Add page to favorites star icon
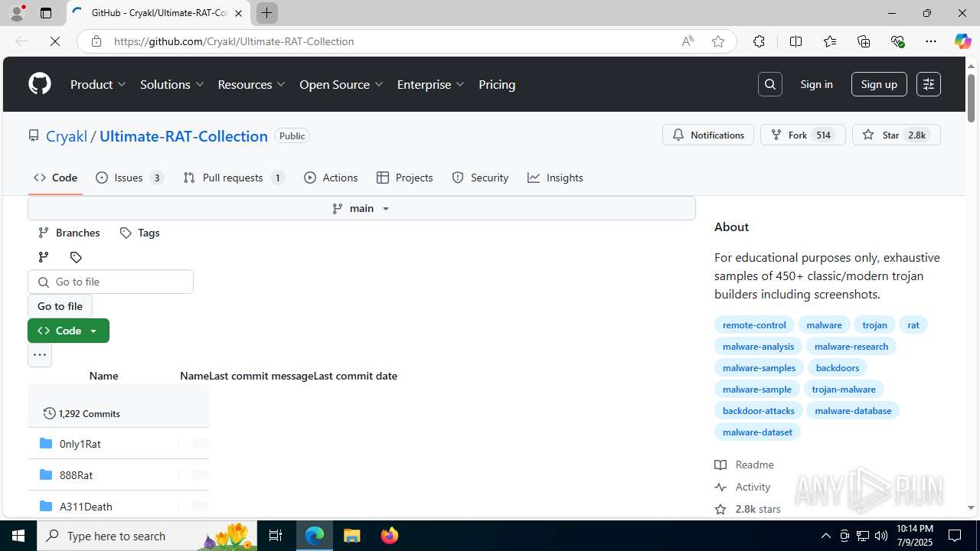This screenshot has width=980, height=551. (718, 41)
